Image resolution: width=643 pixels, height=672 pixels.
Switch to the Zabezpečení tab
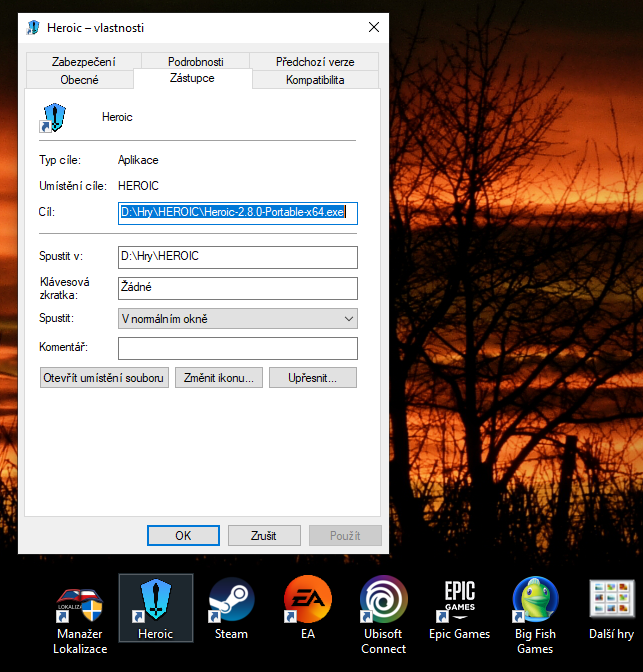84,62
